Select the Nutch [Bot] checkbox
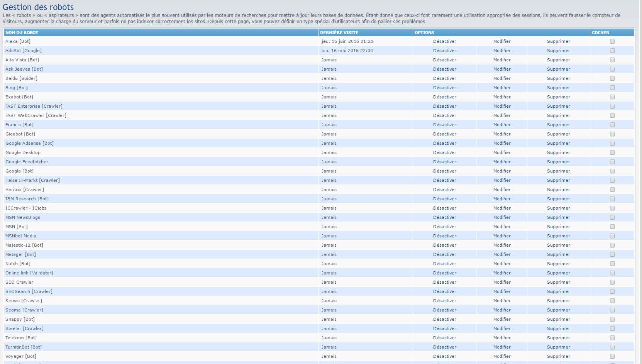The height and width of the screenshot is (364, 642). click(612, 264)
